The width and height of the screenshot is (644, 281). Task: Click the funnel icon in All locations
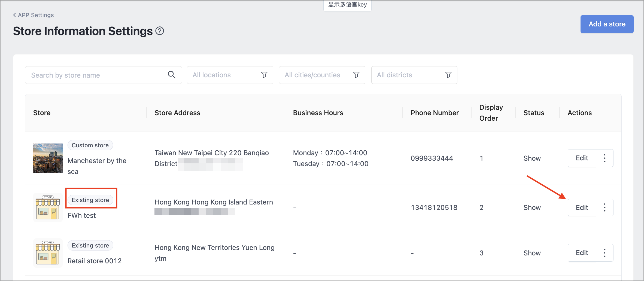(264, 75)
